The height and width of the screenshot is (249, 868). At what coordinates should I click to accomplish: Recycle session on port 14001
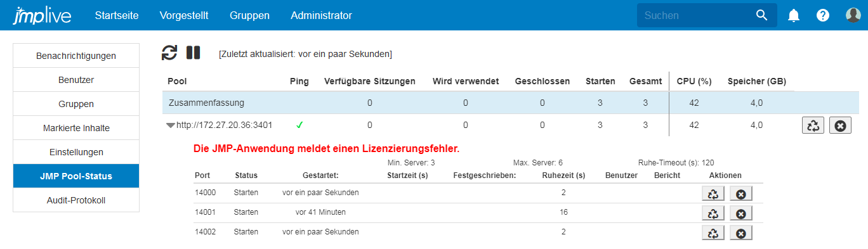pos(713,214)
